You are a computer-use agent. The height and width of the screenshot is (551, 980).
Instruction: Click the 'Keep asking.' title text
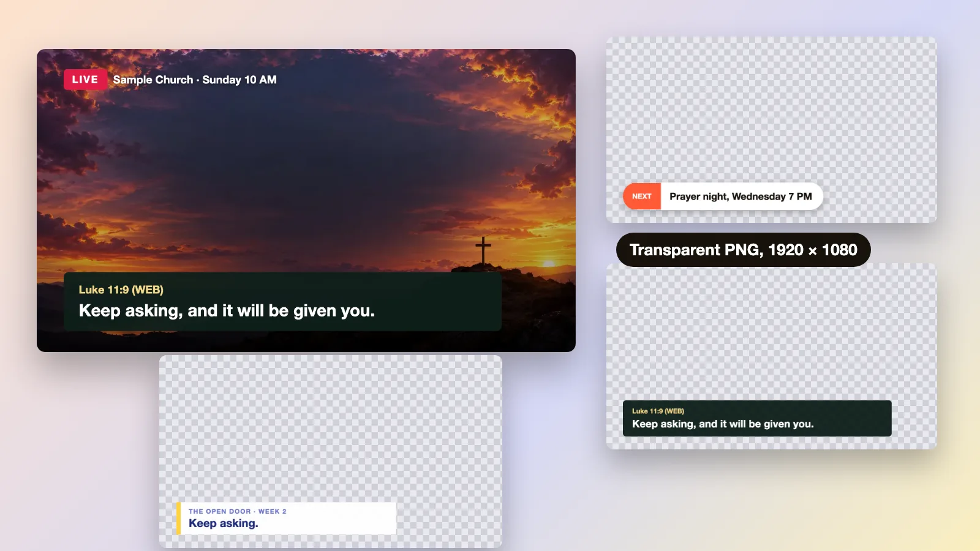(x=224, y=523)
